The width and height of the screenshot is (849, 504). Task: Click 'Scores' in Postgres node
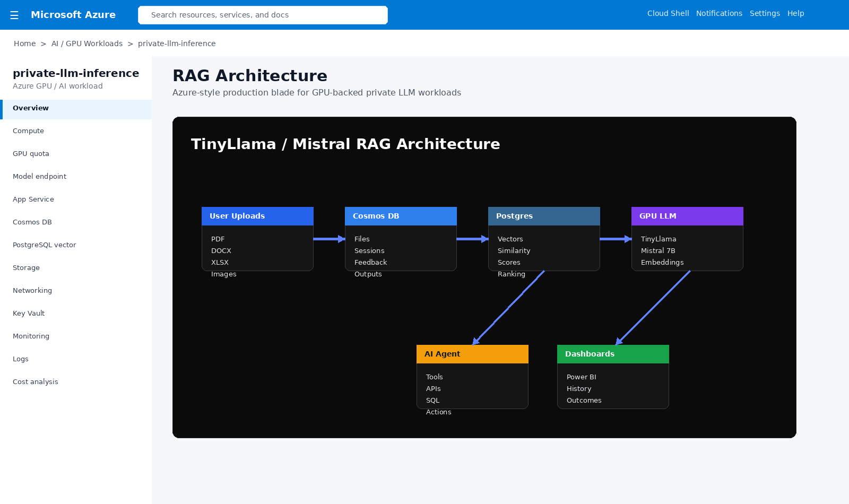(x=509, y=263)
